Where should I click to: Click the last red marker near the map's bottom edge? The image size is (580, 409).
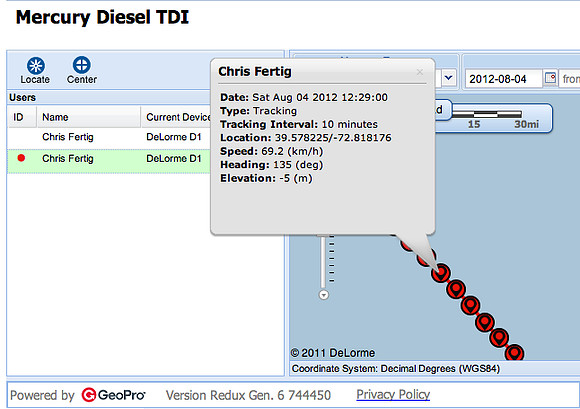point(514,352)
